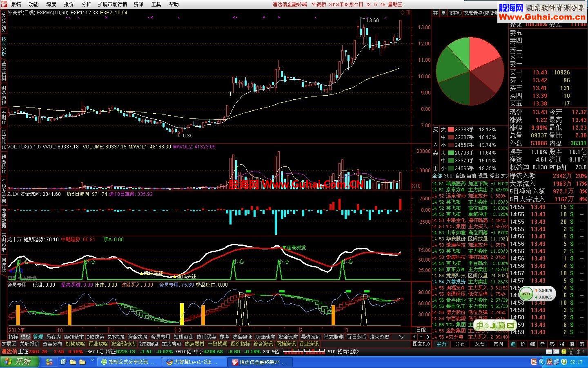Select the 傻瓜买卖 indicator tab
Screen dimensions: 588x368
(206, 337)
